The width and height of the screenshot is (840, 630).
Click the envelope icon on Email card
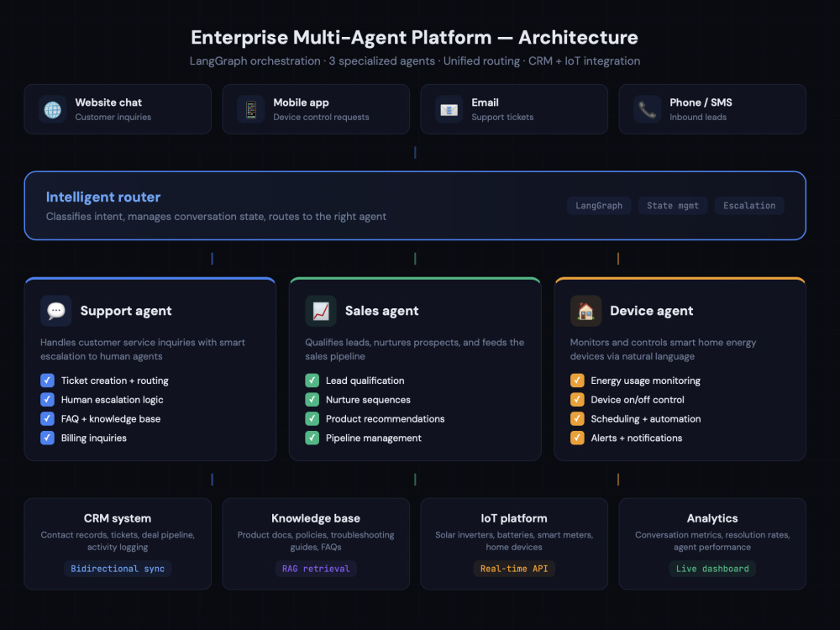pos(449,109)
